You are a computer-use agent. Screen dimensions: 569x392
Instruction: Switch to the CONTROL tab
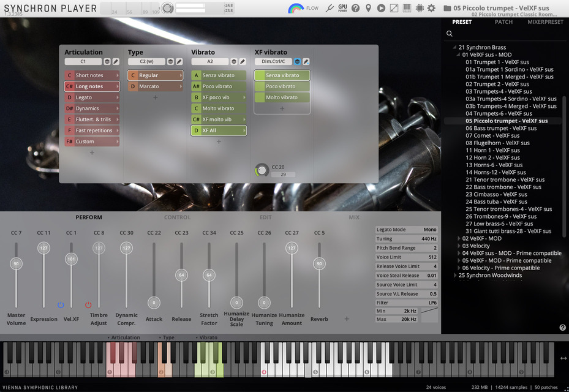177,217
